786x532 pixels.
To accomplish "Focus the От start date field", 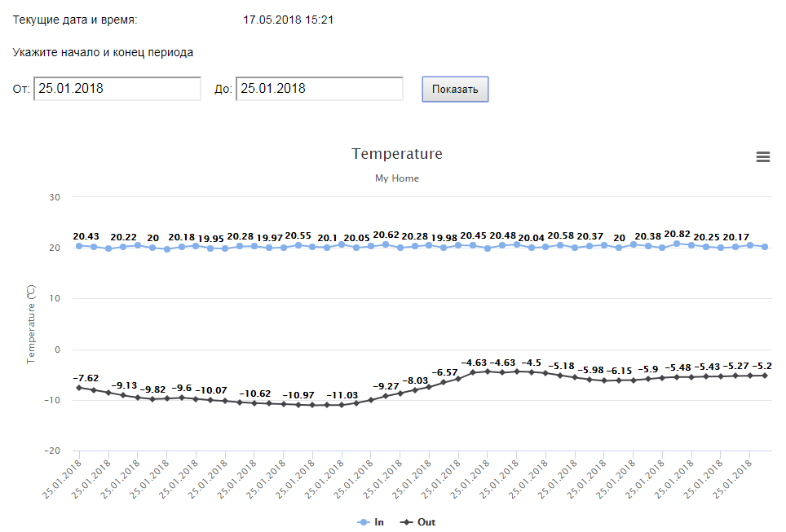I will click(117, 89).
